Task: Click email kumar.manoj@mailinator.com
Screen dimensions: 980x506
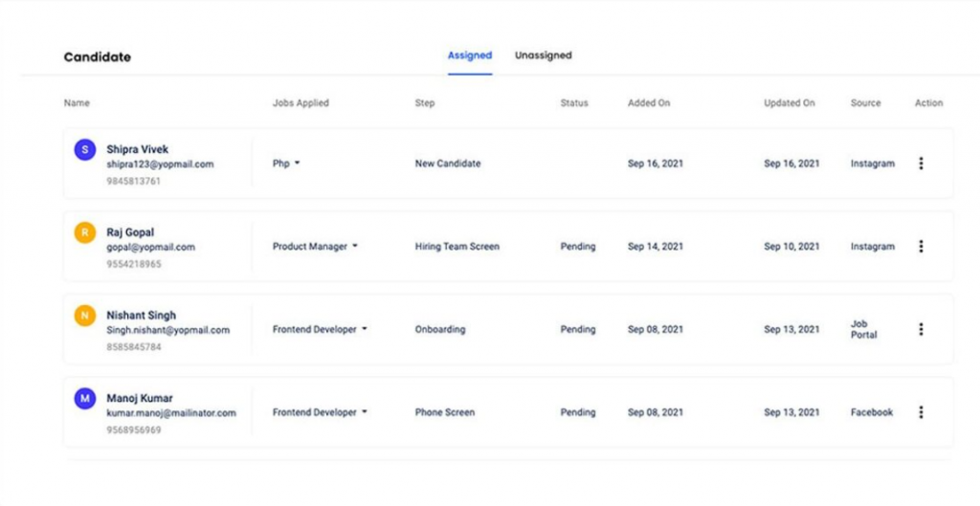Action: [x=171, y=413]
